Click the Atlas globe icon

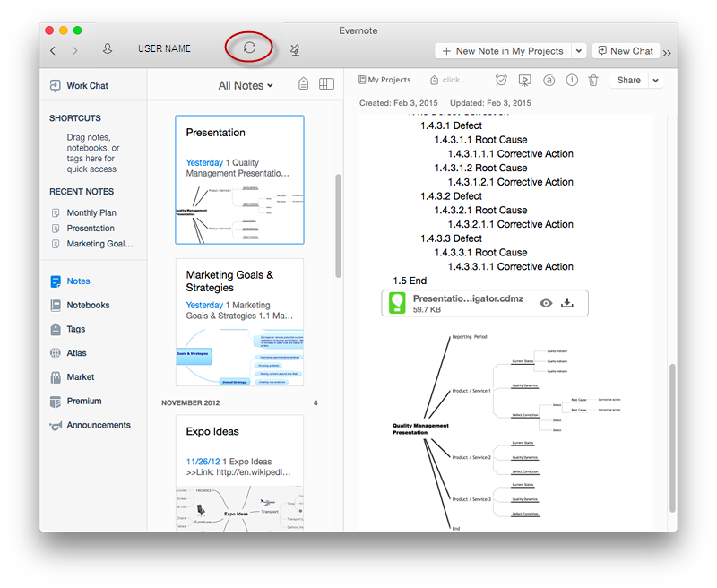[x=56, y=353]
